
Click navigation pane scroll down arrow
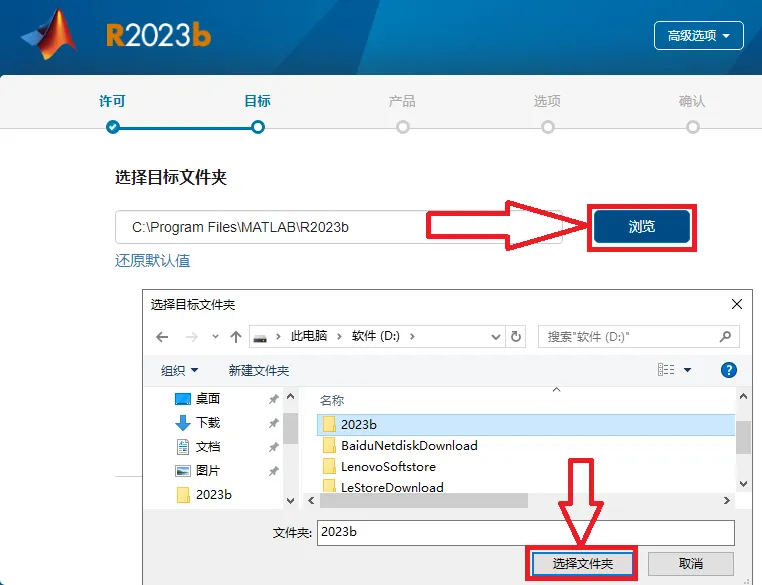pos(291,500)
